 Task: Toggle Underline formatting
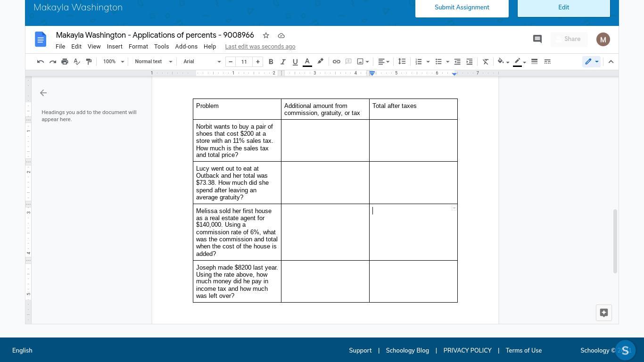(x=295, y=62)
